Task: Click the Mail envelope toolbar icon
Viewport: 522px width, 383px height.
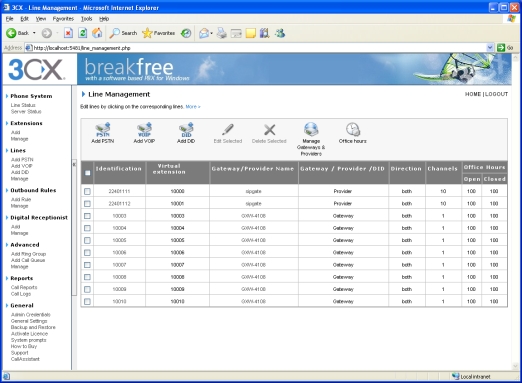Action: click(204, 33)
